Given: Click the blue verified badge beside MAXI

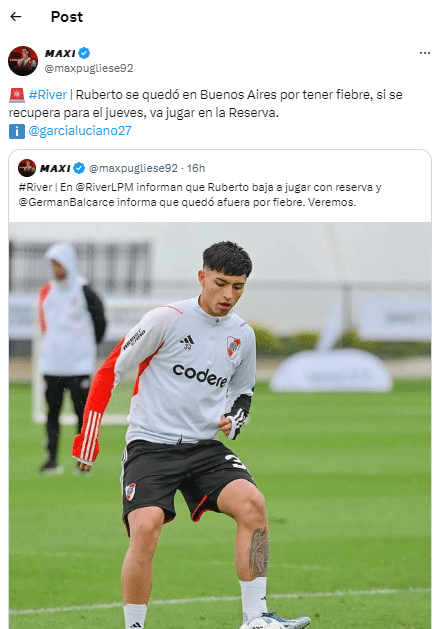Looking at the screenshot, I should pyautogui.click(x=84, y=53).
